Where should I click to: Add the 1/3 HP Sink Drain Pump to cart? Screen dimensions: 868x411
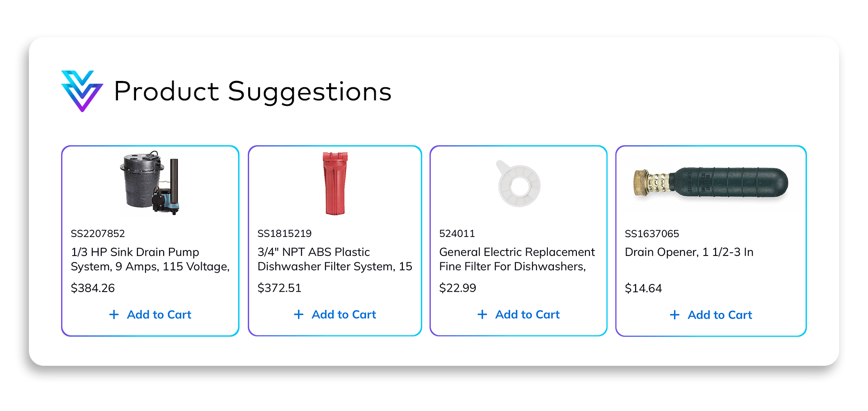(x=150, y=315)
